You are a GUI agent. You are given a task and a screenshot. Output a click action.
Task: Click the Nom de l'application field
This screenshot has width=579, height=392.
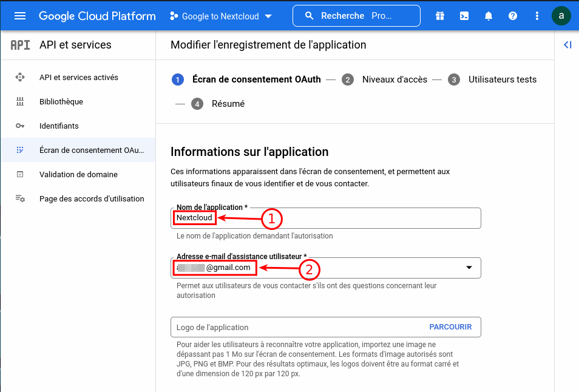coord(326,218)
